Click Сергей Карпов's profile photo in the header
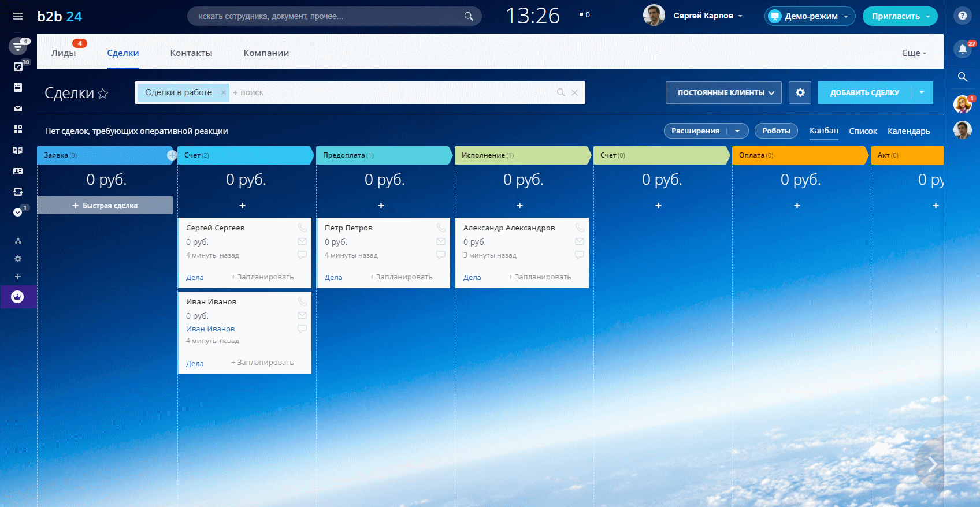Image resolution: width=980 pixels, height=507 pixels. point(654,16)
